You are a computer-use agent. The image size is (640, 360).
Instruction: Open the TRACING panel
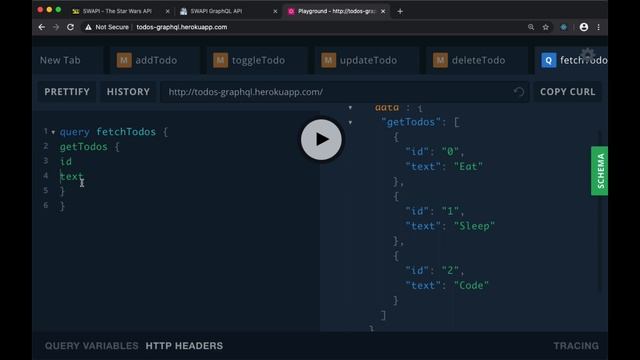[x=576, y=346]
